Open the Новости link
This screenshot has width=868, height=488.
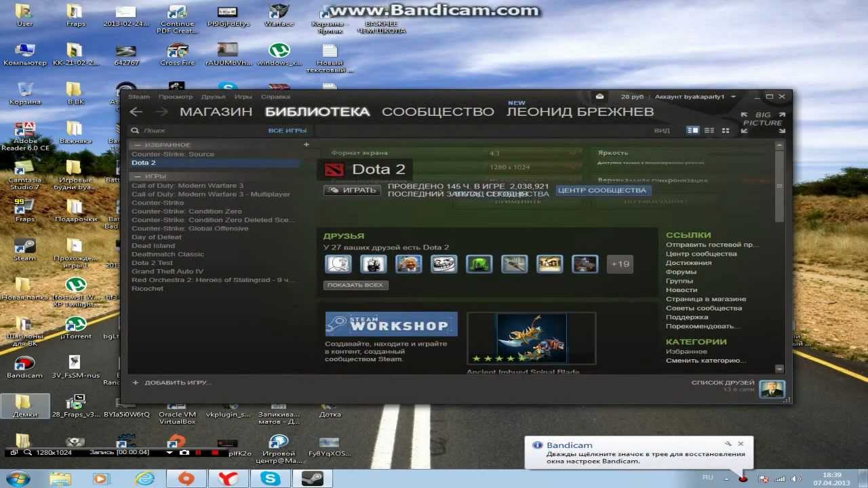tap(682, 290)
